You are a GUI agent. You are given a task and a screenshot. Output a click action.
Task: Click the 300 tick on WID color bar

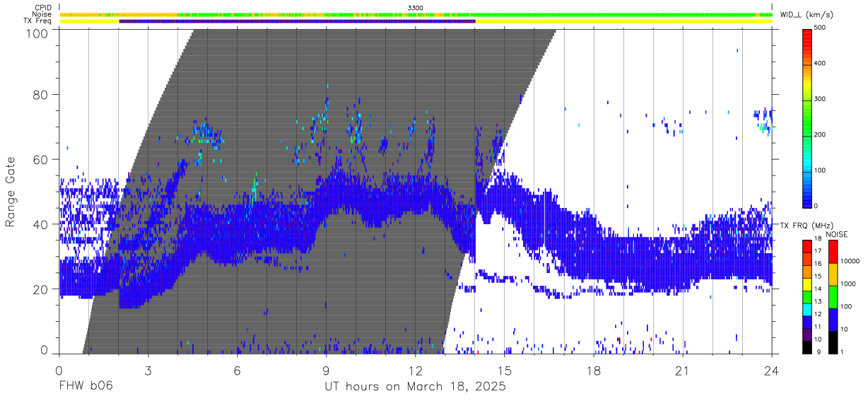click(821, 99)
